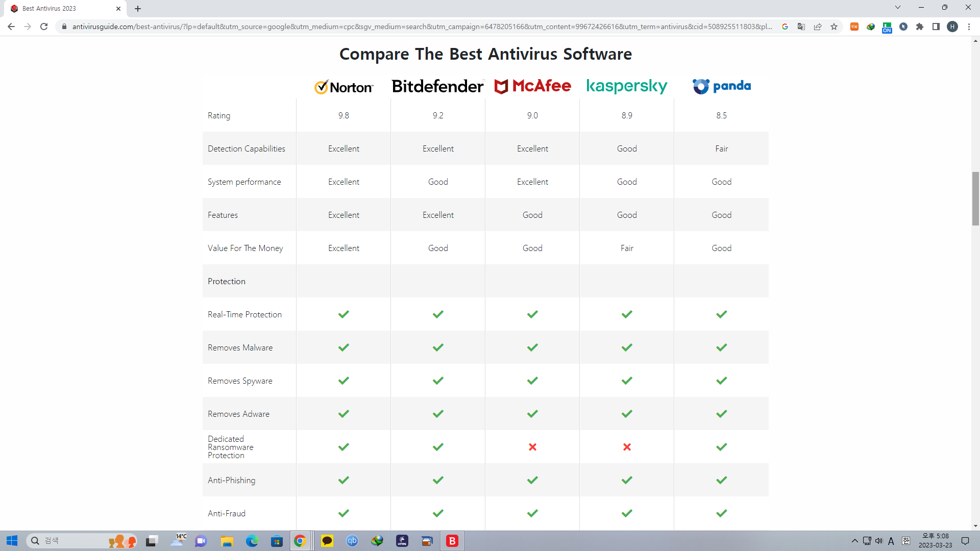This screenshot has height=551, width=980.
Task: Open the Windows Start menu
Action: [12, 541]
